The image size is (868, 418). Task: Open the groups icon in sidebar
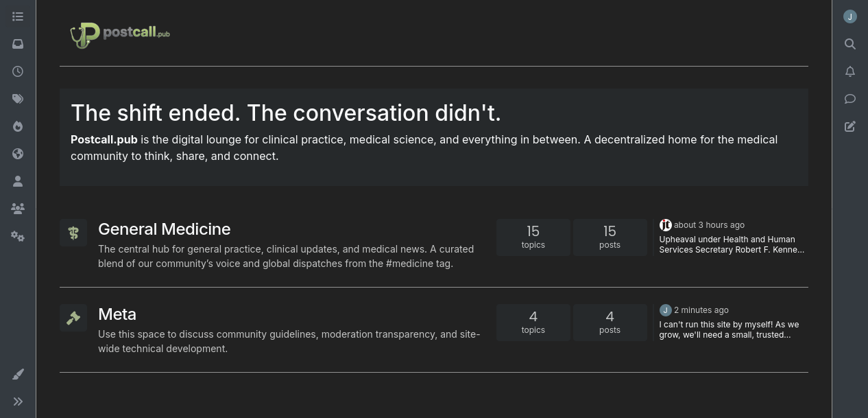pos(18,209)
